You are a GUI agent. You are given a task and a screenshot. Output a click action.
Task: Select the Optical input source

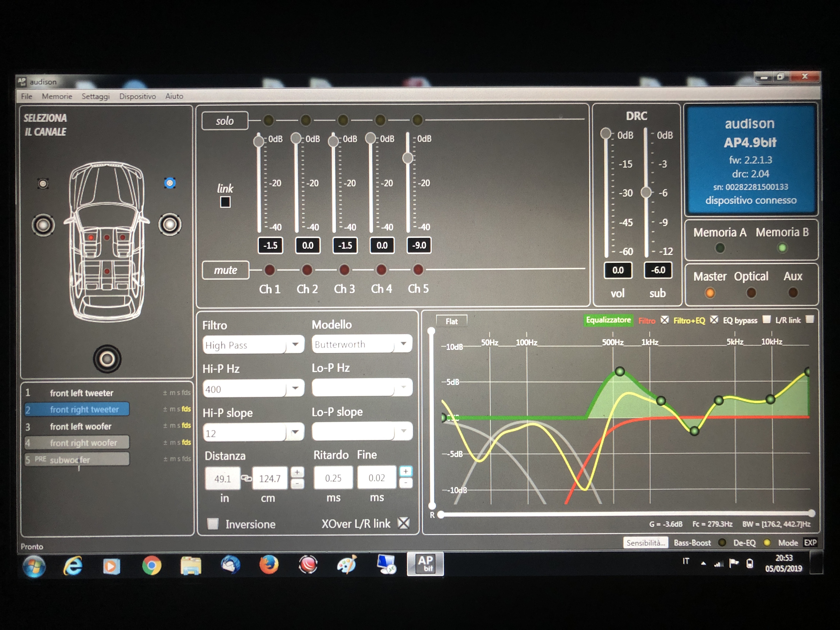751,292
